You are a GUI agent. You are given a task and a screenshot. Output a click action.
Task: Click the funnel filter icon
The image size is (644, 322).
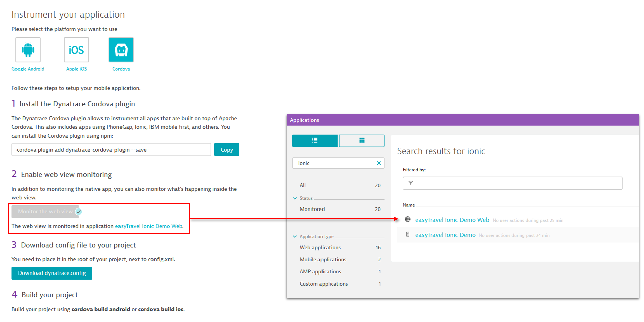pyautogui.click(x=411, y=183)
